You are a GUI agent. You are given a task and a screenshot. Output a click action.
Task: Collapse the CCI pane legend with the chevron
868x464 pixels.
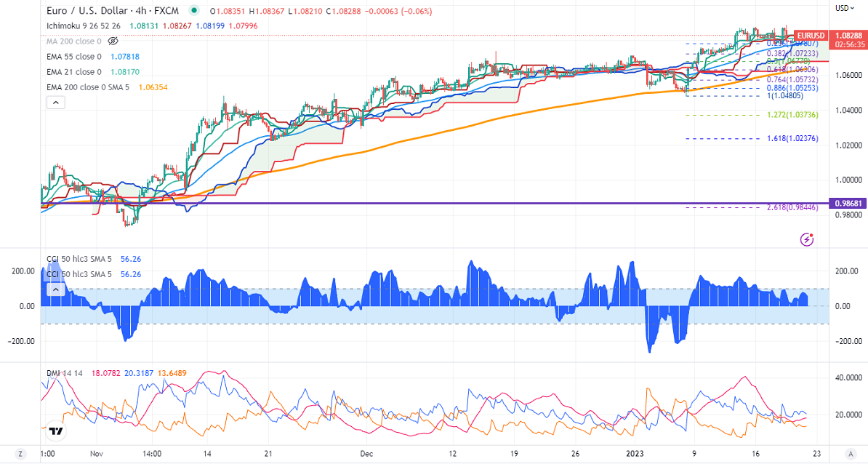click(55, 289)
